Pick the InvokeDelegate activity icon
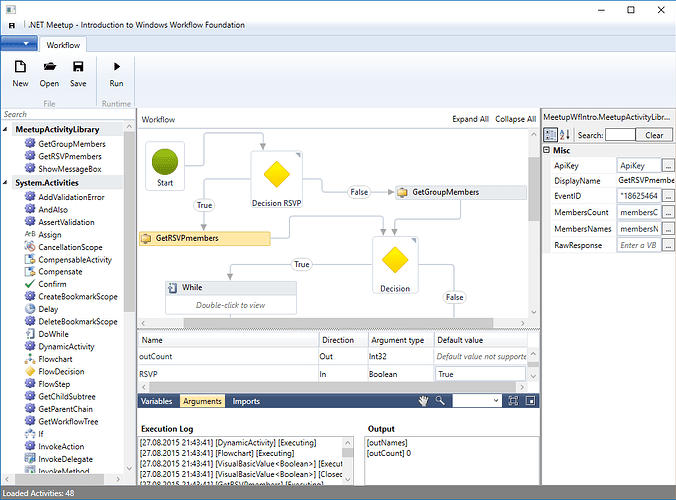Image resolution: width=676 pixels, height=500 pixels. point(30,459)
